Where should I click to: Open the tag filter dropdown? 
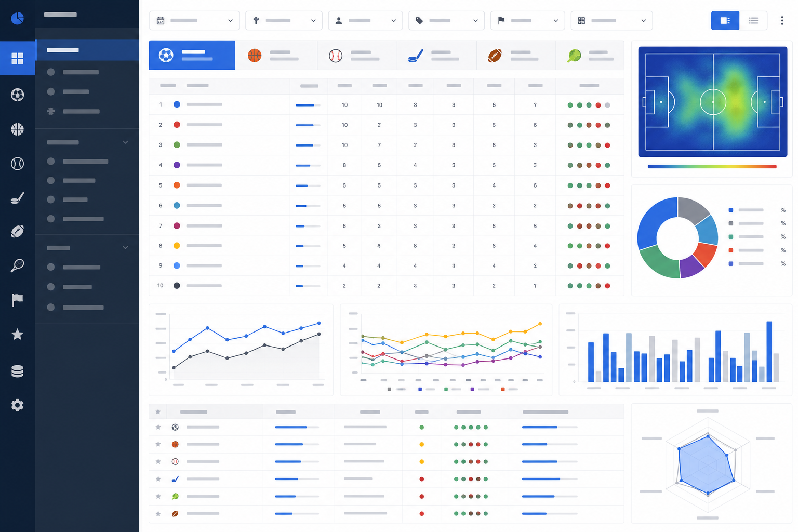[446, 20]
